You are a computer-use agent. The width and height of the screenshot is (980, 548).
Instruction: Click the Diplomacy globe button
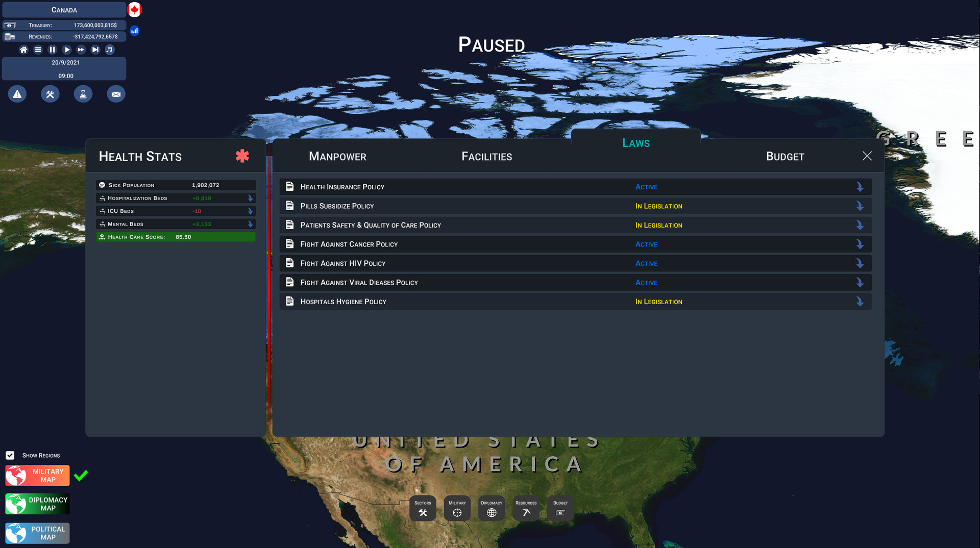pos(492,508)
